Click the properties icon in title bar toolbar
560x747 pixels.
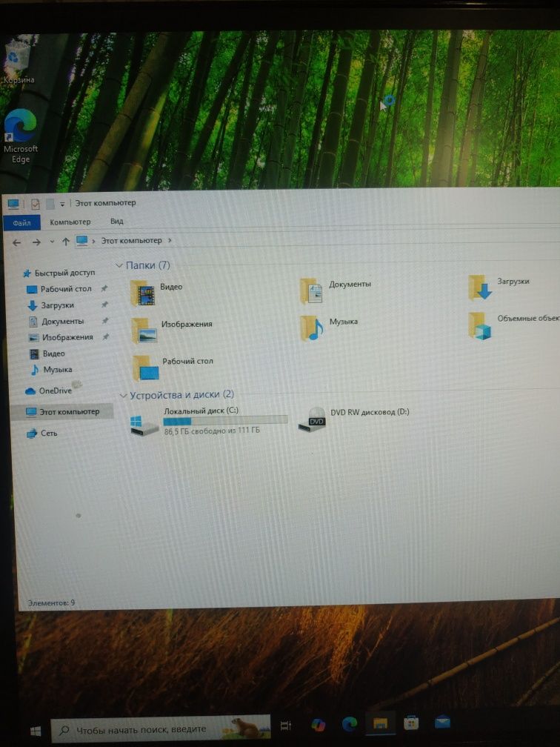(36, 205)
